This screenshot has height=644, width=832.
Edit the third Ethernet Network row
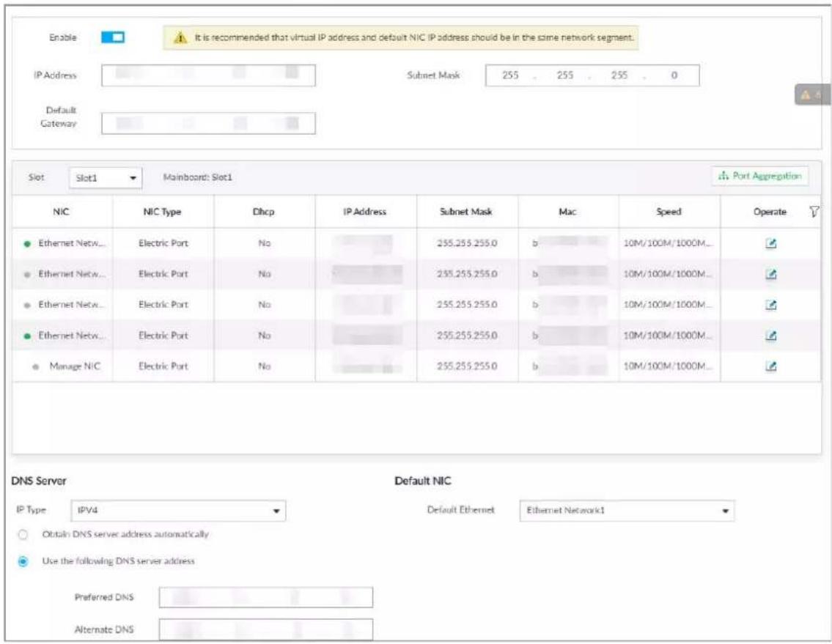pos(771,305)
